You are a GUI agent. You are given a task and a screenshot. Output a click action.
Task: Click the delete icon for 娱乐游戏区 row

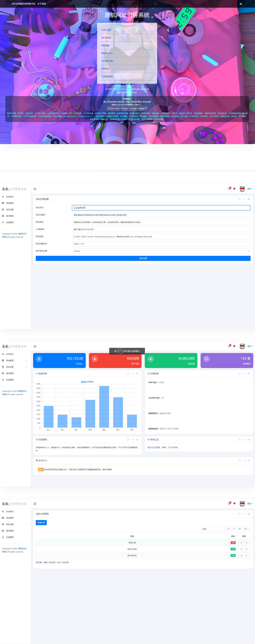[246, 555]
